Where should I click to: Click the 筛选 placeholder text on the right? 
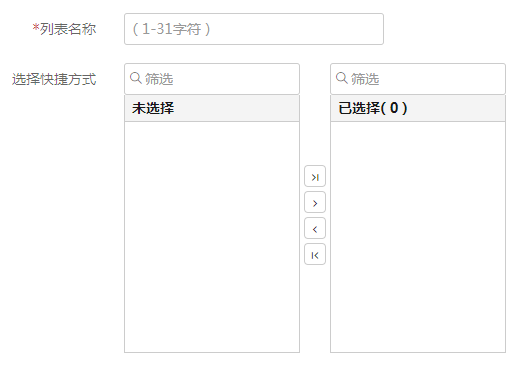tap(365, 79)
